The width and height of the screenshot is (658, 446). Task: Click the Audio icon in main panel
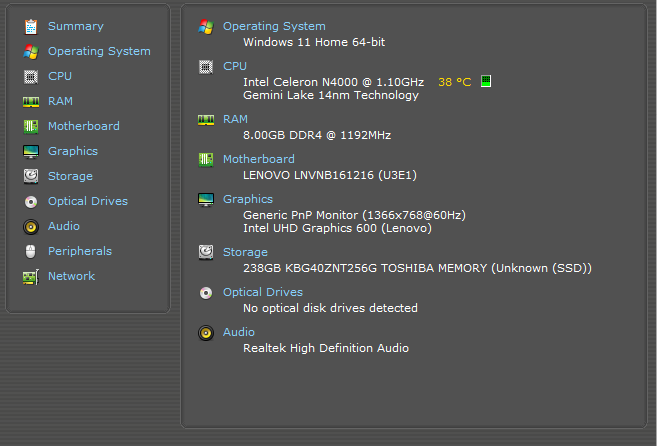tap(206, 333)
